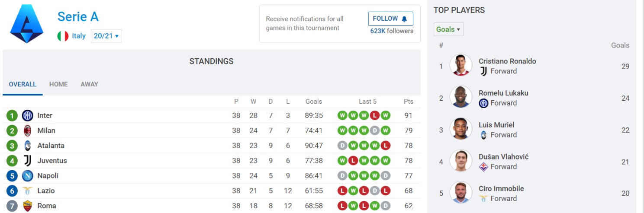
Task: Expand the Goals stat dropdown
Action: 448,29
